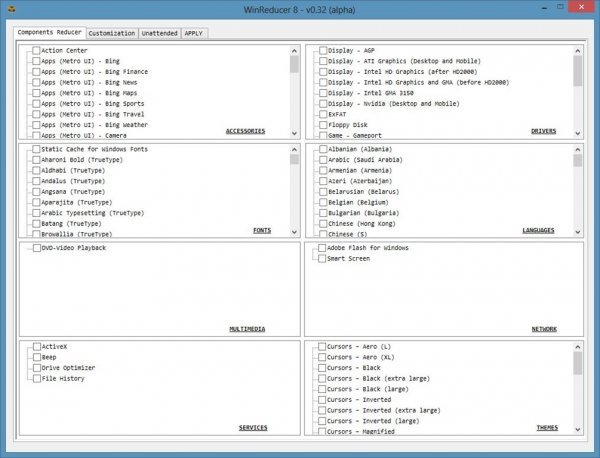Image resolution: width=600 pixels, height=458 pixels.
Task: Tick the DVD-Video Playback checkbox
Action: point(36,247)
